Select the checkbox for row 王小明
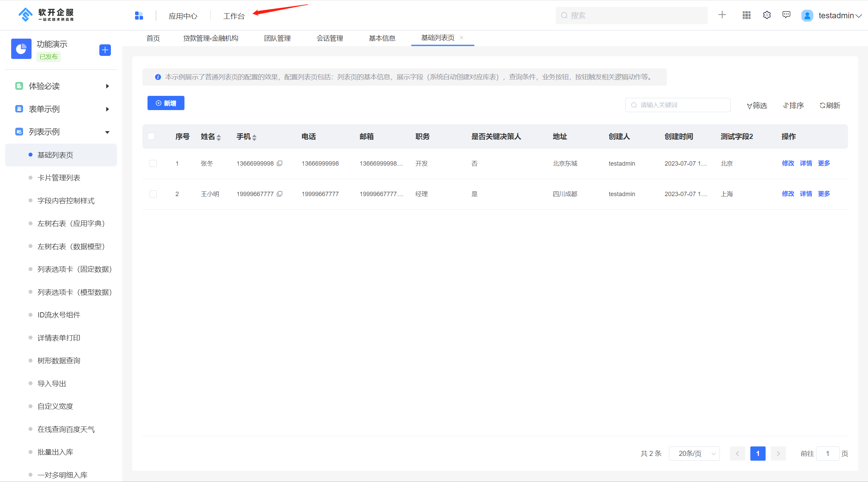This screenshot has width=868, height=482. (x=153, y=194)
